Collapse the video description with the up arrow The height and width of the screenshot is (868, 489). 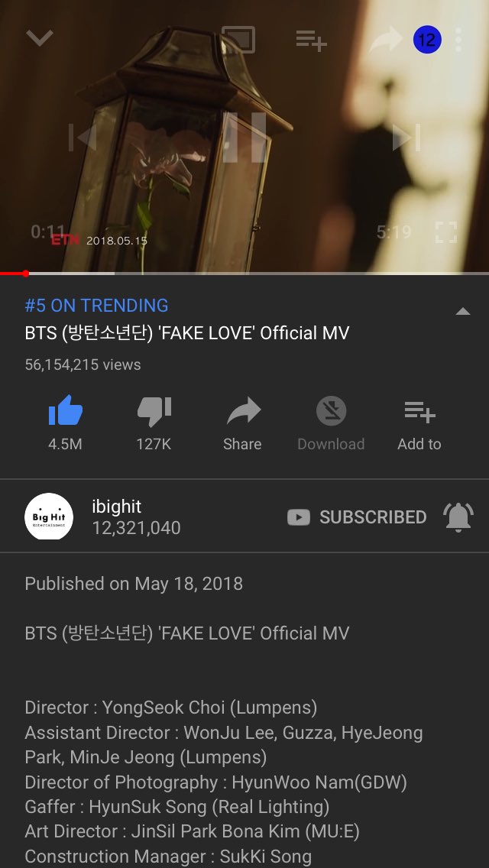click(x=462, y=312)
